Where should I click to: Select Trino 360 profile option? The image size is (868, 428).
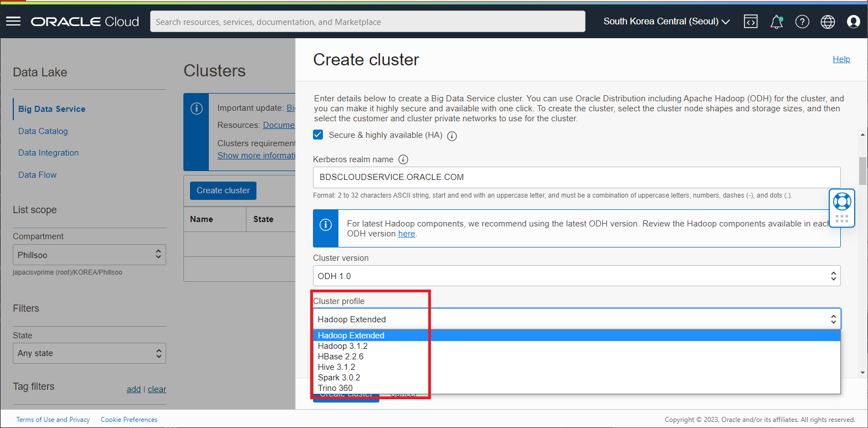coord(577,388)
